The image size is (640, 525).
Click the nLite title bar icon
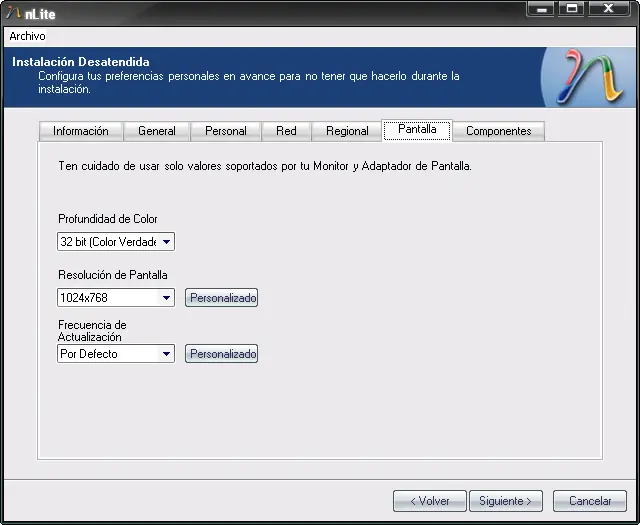13,13
